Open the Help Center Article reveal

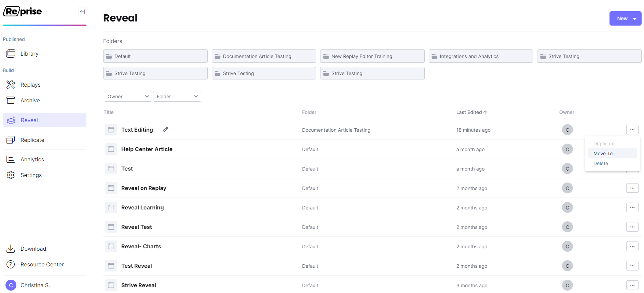tap(147, 149)
